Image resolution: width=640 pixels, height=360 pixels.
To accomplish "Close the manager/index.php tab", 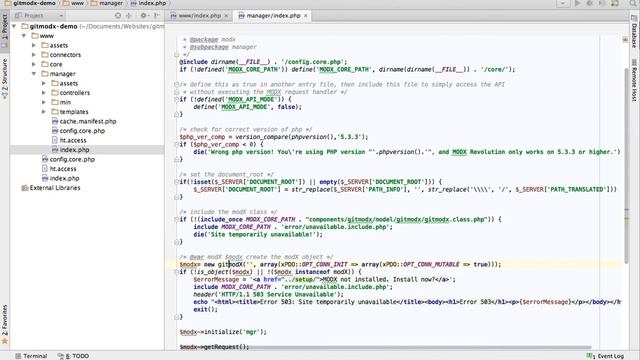I will pos(306,16).
